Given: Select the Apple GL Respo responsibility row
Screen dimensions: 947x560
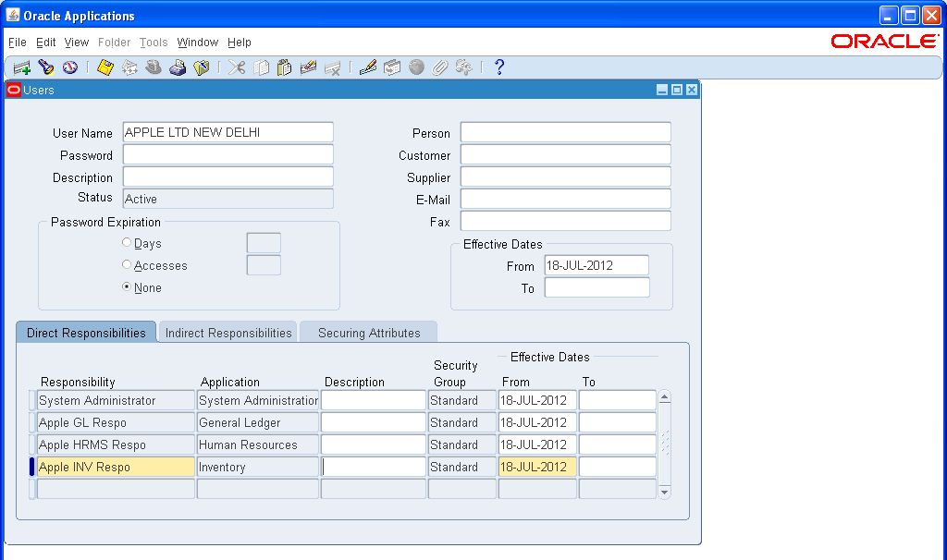Looking at the screenshot, I should pos(115,422).
